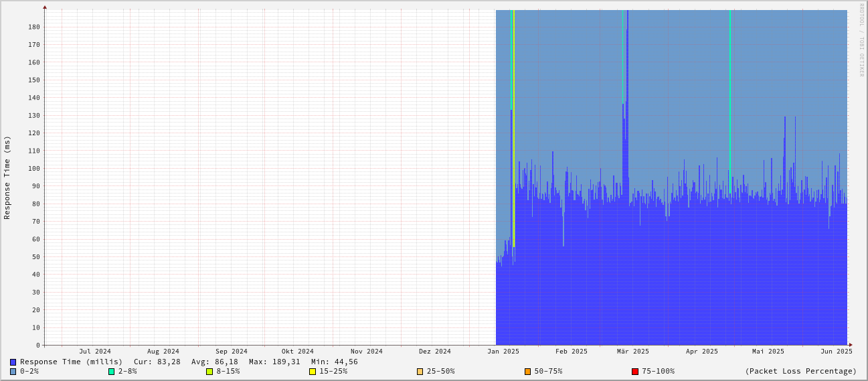The image size is (868, 381).
Task: Click the '50' y-axis tick label
Action: 35,257
